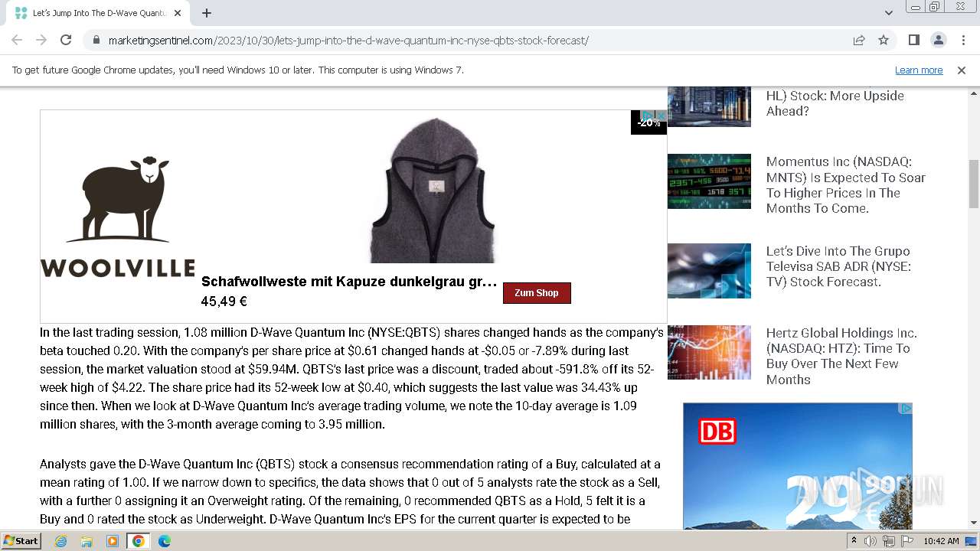Open the volume control in tray

(x=871, y=541)
